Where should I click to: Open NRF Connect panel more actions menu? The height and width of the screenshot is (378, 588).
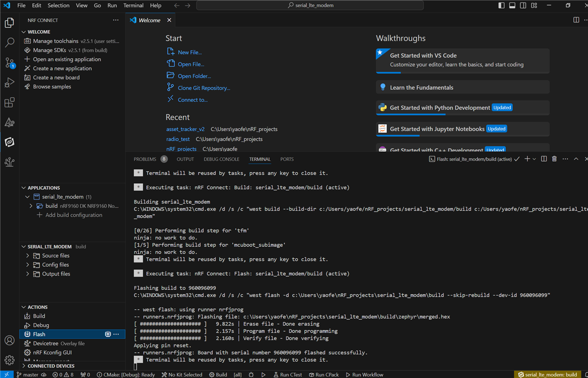click(x=116, y=20)
